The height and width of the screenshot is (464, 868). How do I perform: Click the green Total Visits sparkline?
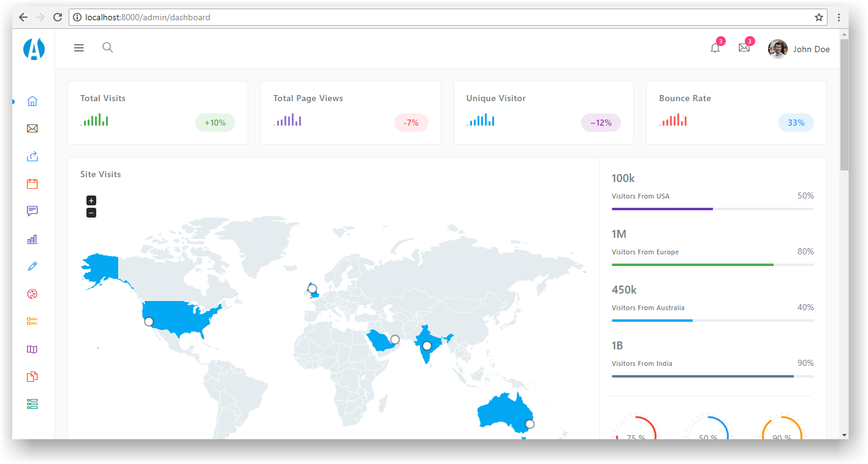pyautogui.click(x=94, y=120)
